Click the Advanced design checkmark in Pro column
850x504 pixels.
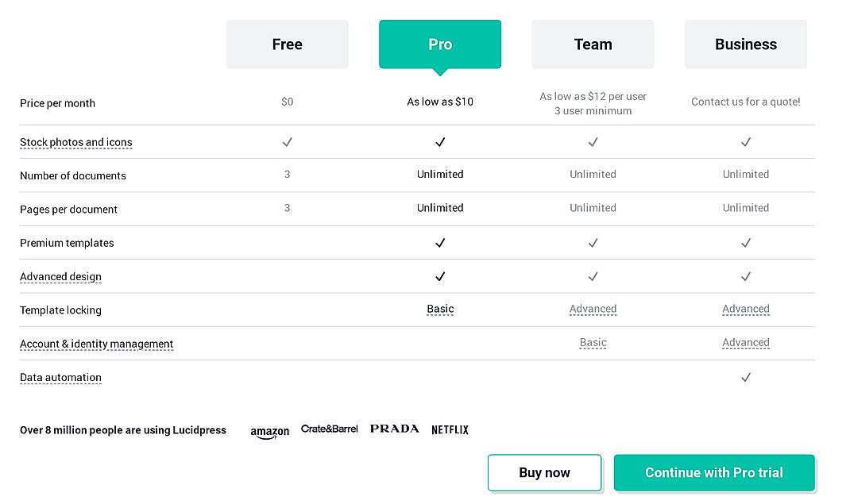point(440,276)
